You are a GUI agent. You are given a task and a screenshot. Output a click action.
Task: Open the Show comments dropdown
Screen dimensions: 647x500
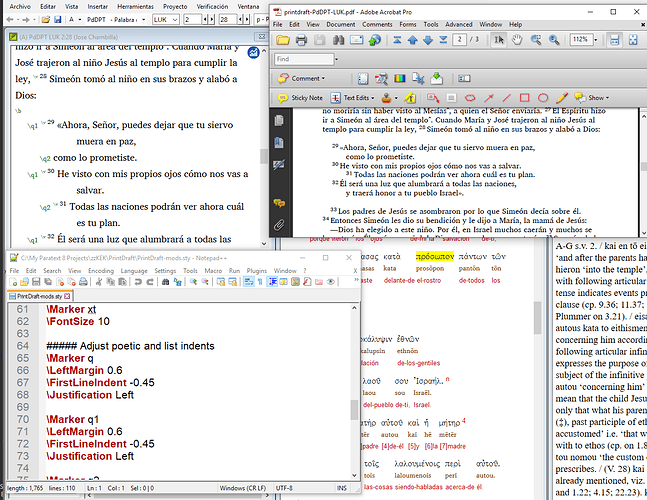click(x=591, y=98)
